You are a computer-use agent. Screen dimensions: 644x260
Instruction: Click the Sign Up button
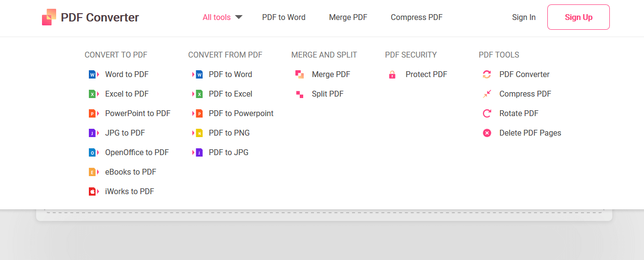(579, 17)
